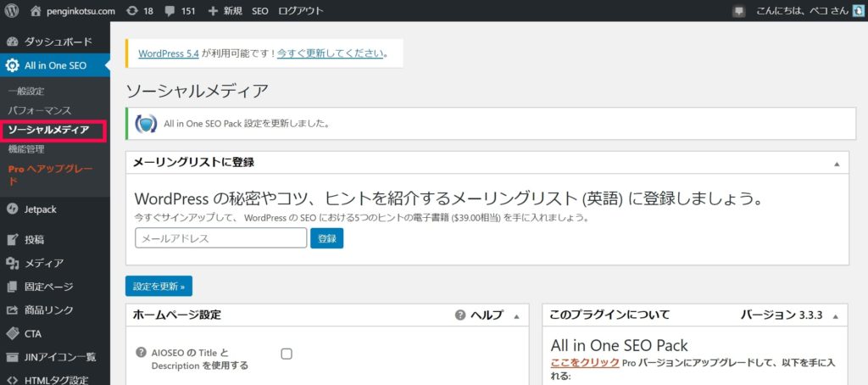This screenshot has width=868, height=385.
Task: Open 機能管理 submenu item
Action: point(26,149)
